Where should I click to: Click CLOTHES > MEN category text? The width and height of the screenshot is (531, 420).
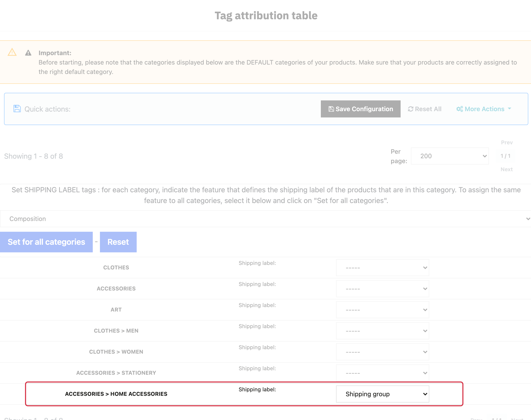click(116, 331)
